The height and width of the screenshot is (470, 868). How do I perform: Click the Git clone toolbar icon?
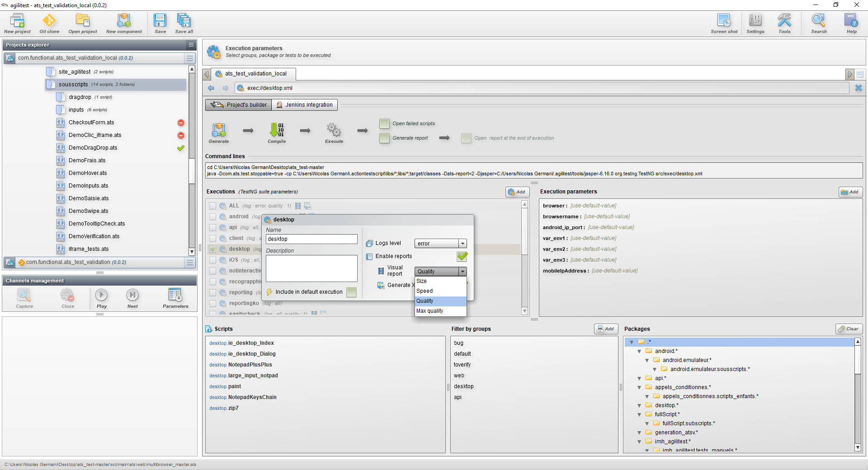(49, 21)
